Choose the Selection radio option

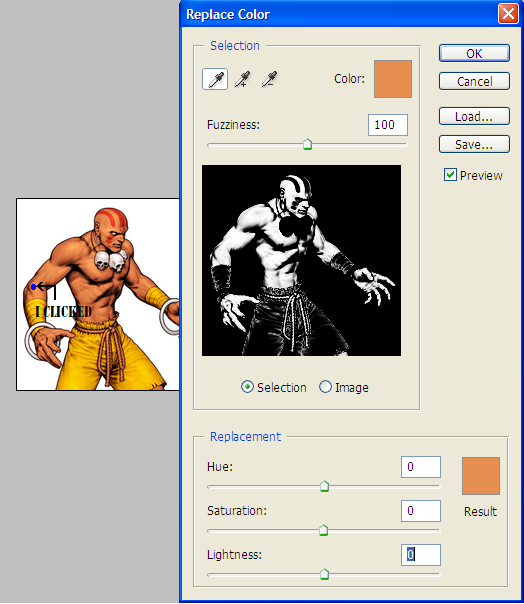click(247, 387)
